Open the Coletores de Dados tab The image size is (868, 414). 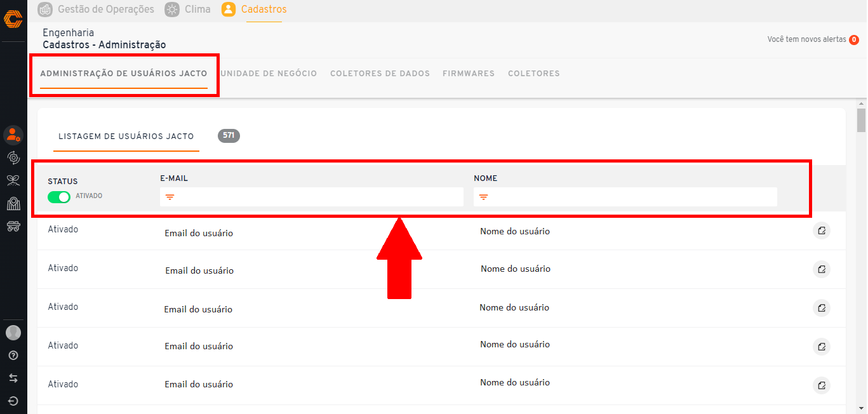[380, 74]
